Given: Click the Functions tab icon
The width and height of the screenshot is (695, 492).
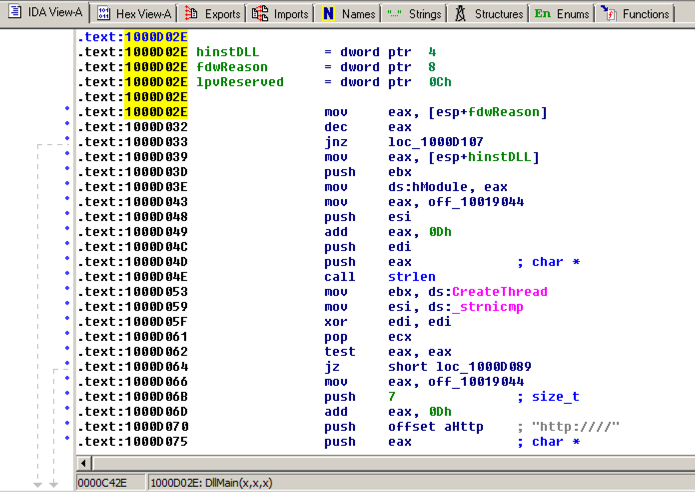Looking at the screenshot, I should (x=608, y=14).
